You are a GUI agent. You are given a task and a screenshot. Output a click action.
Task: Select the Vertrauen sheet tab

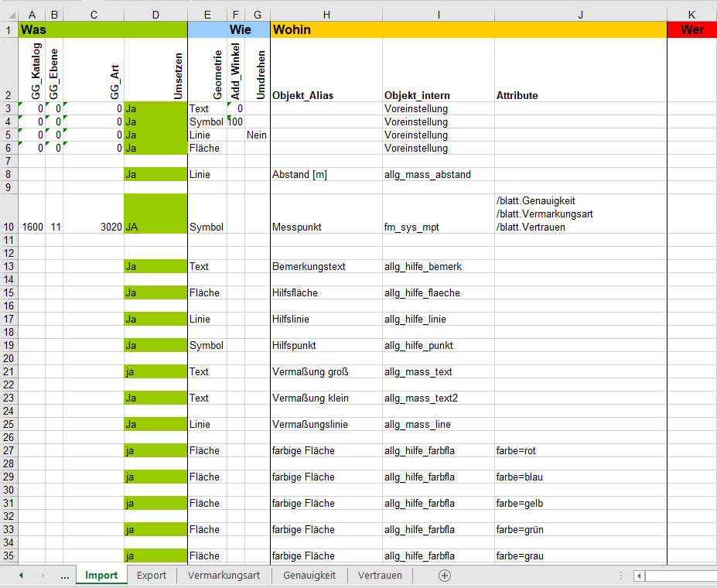click(x=380, y=576)
